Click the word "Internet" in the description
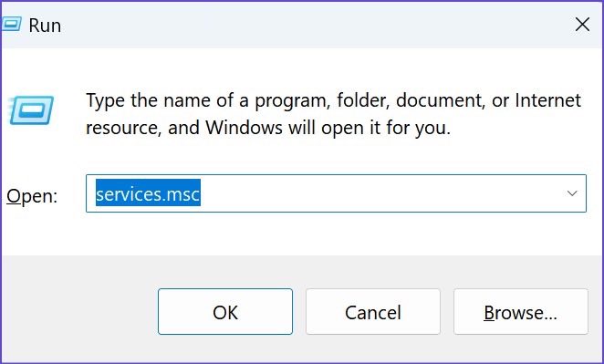The width and height of the screenshot is (604, 364). tap(547, 100)
